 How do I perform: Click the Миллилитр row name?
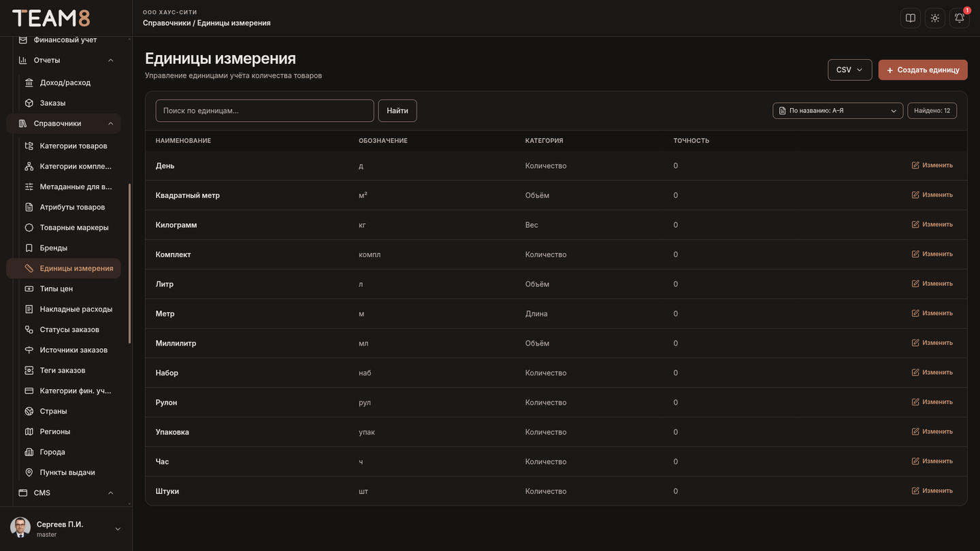(x=176, y=344)
